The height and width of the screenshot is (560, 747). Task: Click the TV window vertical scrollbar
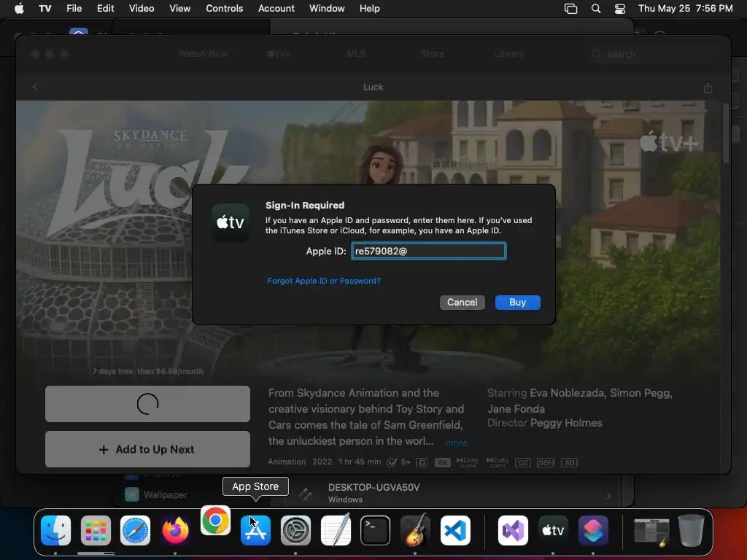pos(726,133)
